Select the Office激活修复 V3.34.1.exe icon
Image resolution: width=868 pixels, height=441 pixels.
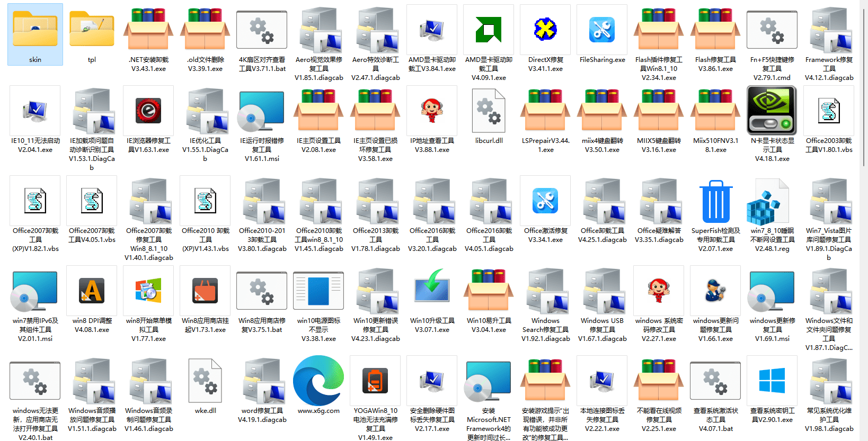[545, 201]
